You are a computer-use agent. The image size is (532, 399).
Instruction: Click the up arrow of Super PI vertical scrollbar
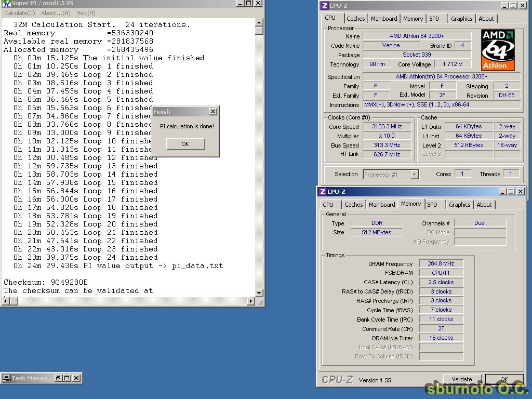[x=259, y=22]
